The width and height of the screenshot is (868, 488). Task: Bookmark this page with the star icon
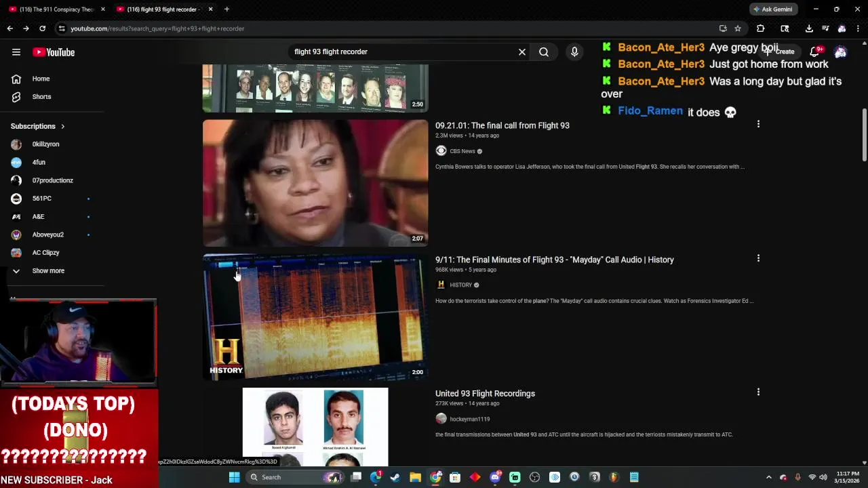738,28
